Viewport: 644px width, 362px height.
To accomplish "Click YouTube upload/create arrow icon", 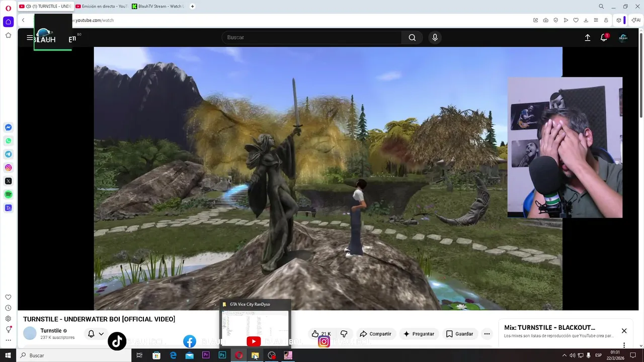I will click(x=587, y=37).
